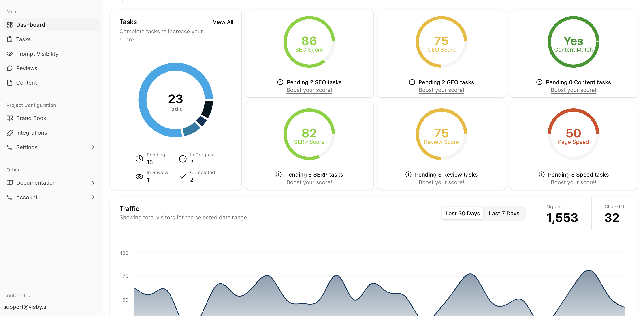Click Boost your score under Page Speed
This screenshot has height=316, width=644.
pyautogui.click(x=573, y=182)
